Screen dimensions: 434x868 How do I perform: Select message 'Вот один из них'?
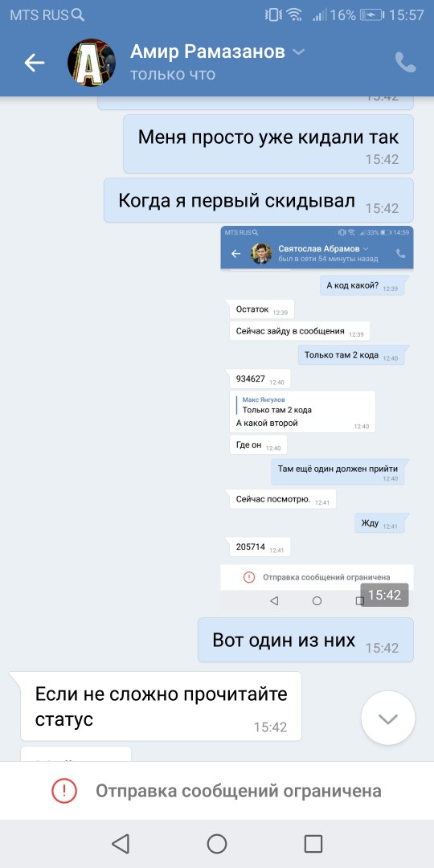click(305, 640)
